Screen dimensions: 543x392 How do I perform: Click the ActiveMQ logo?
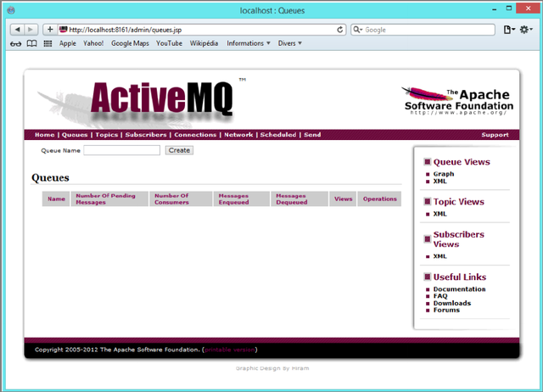[161, 99]
